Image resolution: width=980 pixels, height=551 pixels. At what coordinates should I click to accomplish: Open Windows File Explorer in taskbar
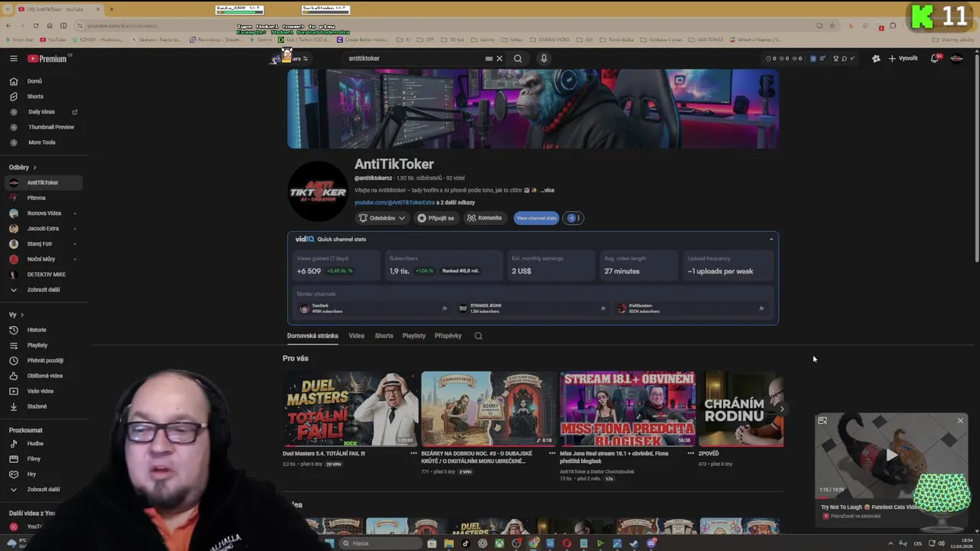pos(449,543)
